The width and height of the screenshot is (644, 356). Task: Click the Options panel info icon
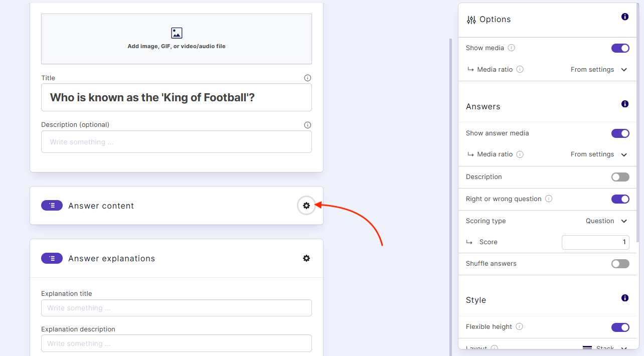pos(625,17)
